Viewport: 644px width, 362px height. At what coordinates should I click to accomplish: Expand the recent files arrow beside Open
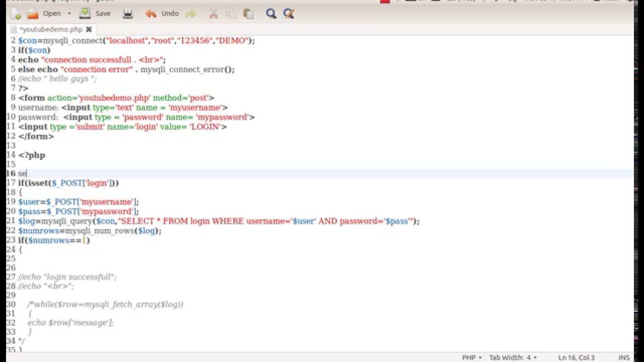69,14
